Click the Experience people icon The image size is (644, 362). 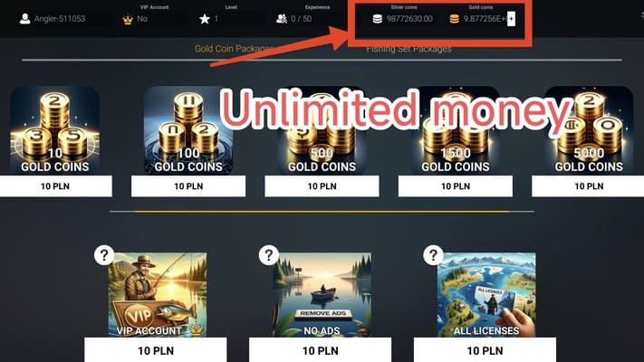tap(282, 19)
